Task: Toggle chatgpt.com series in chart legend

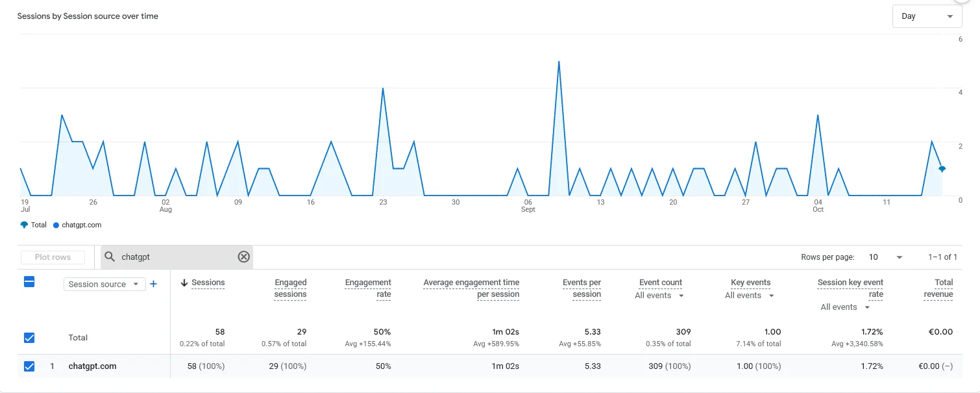Action: [x=77, y=225]
